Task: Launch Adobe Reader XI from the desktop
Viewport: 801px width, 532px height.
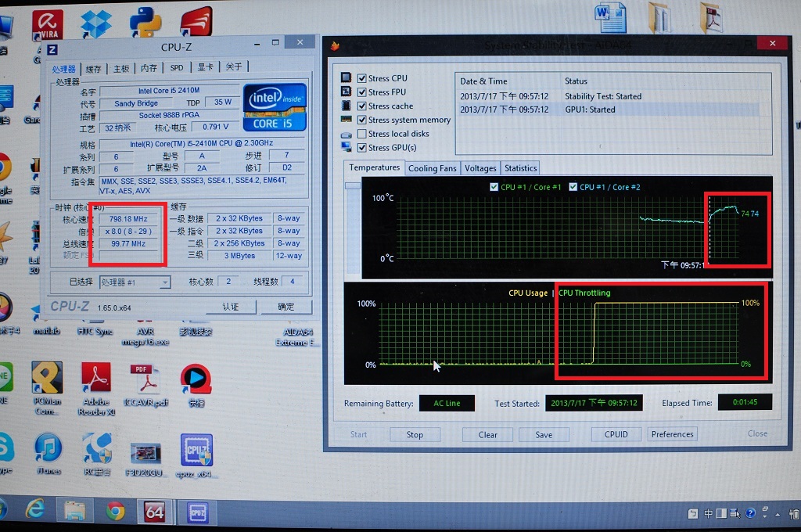Action: pyautogui.click(x=96, y=387)
